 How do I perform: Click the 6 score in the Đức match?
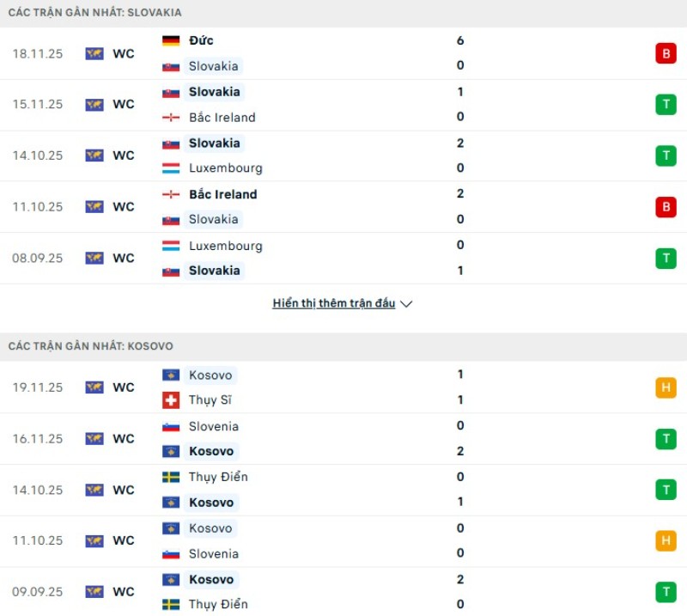tap(460, 40)
